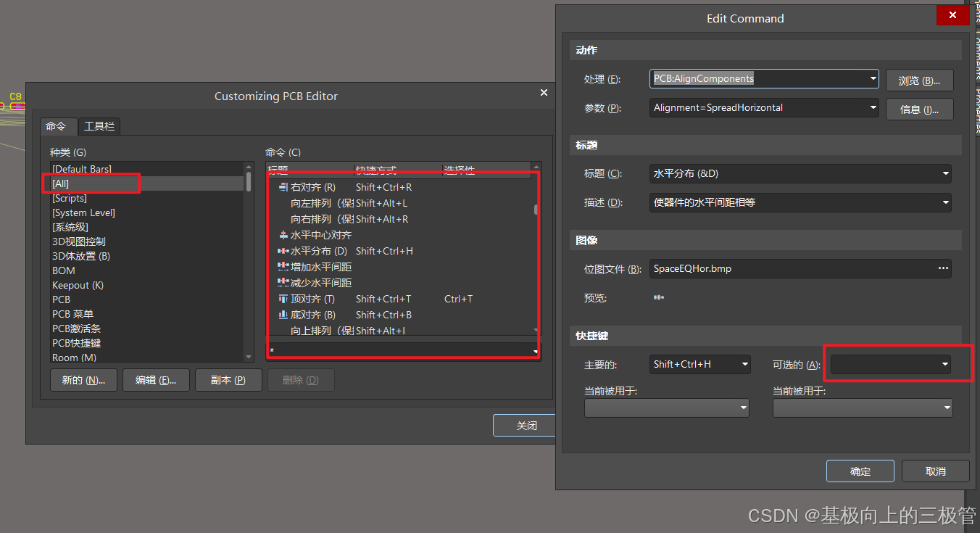The width and height of the screenshot is (980, 533).
Task: Click the 选择性 column header
Action: pos(487,170)
